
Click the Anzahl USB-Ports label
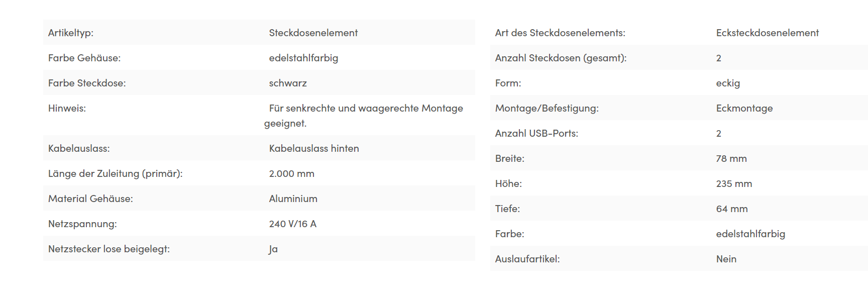(536, 133)
